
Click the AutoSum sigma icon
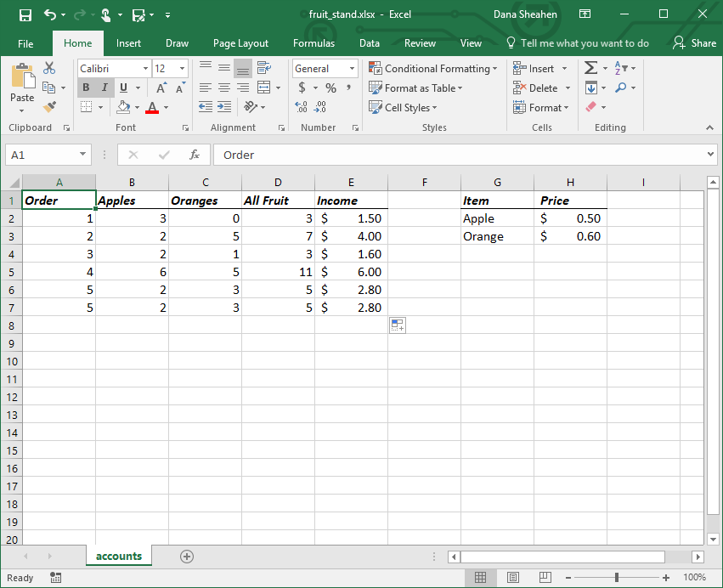[x=590, y=68]
